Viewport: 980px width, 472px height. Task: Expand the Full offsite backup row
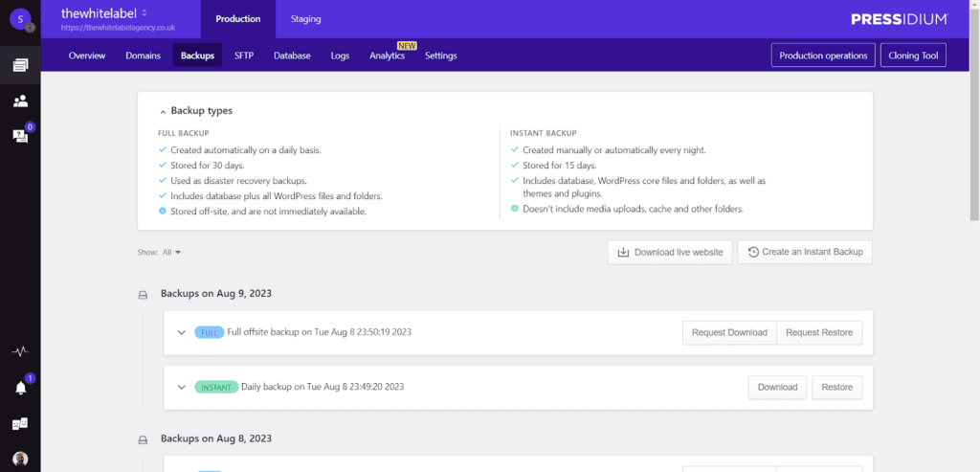pyautogui.click(x=181, y=332)
